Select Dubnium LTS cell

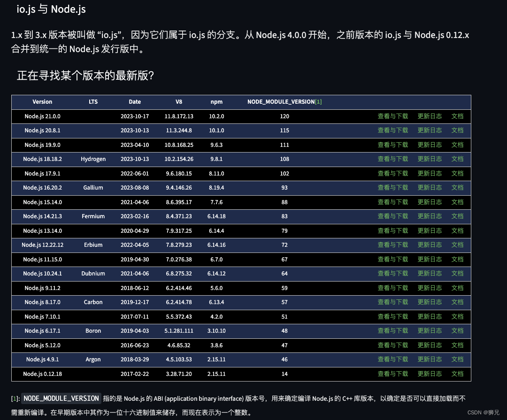[x=93, y=274]
